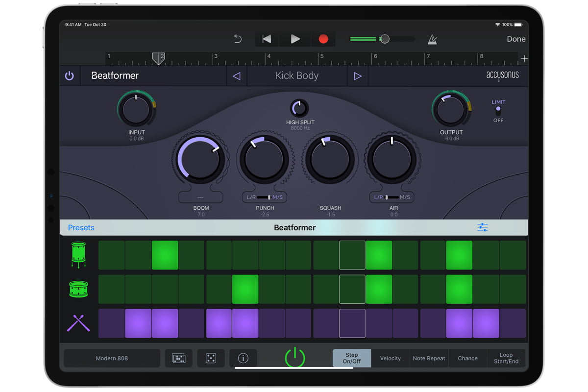Enable first step in tom row
Viewport: 588px width, 392px height.
pyautogui.click(x=111, y=255)
